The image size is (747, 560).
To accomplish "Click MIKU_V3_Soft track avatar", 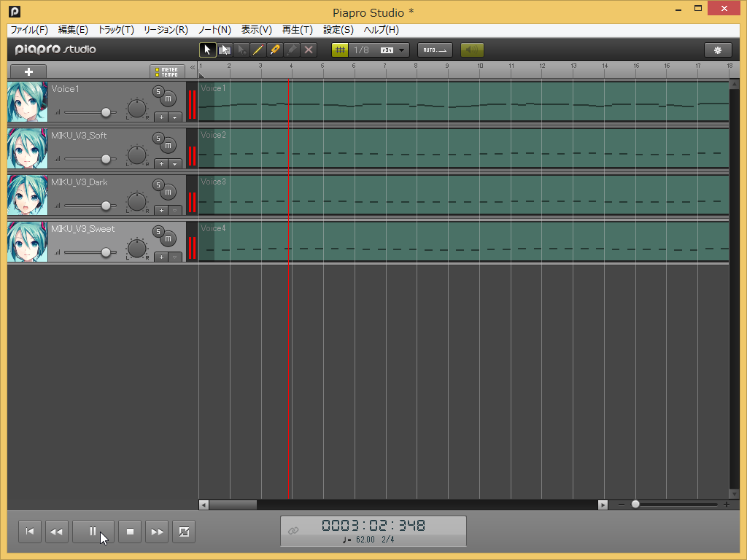I will point(28,149).
